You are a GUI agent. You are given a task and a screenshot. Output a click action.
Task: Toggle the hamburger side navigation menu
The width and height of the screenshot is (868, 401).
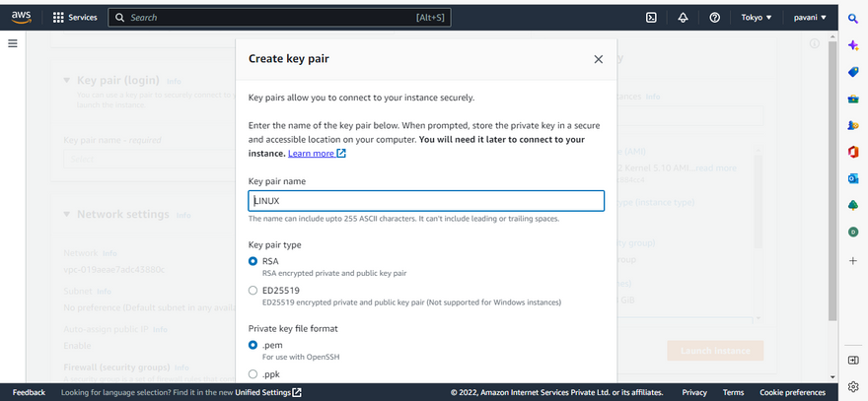(13, 43)
